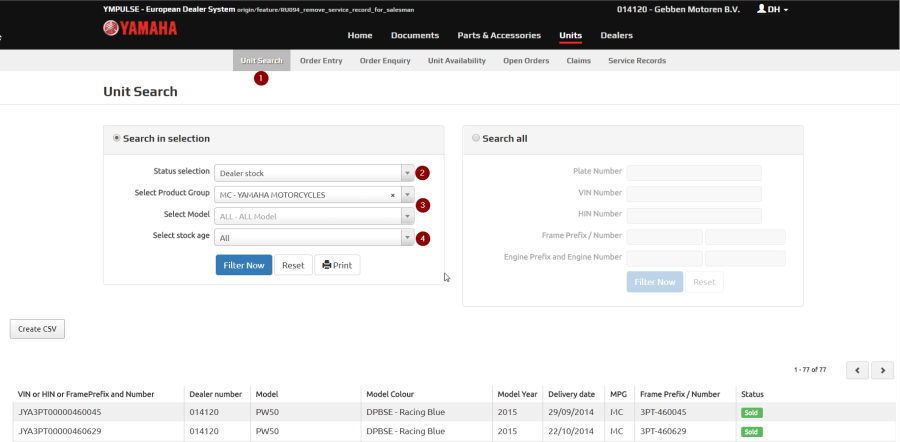Switch to Unit Search tab
This screenshot has height=442, width=900.
pos(262,61)
